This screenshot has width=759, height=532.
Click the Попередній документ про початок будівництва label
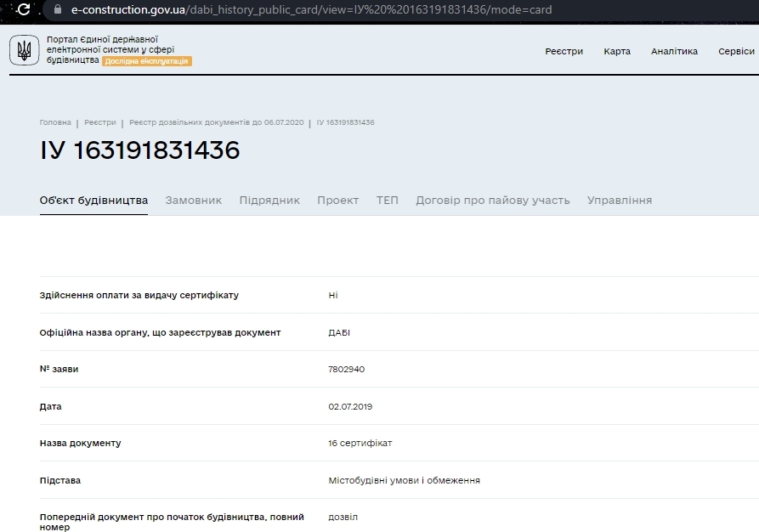tap(172, 523)
